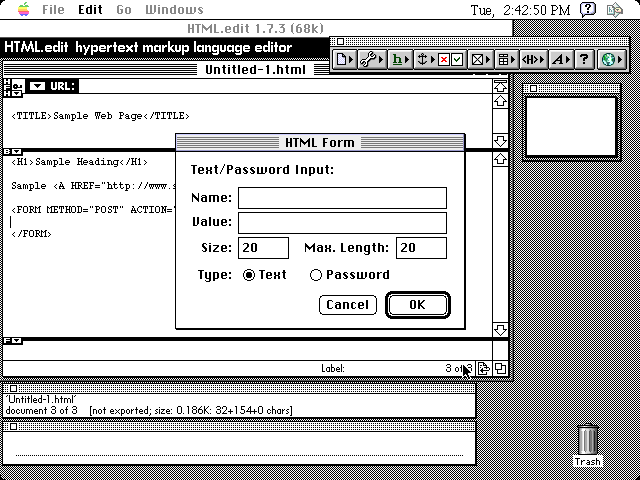Click the globe icon in the palette

pos(611,60)
